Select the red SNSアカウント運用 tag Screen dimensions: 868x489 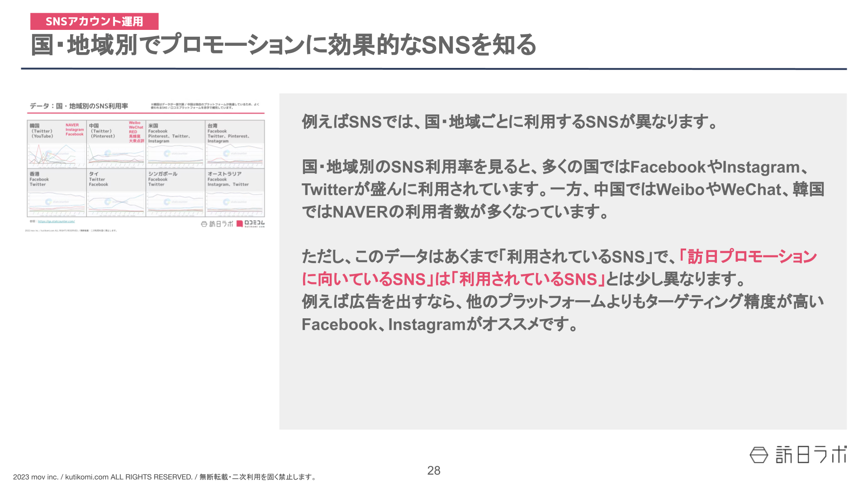95,21
